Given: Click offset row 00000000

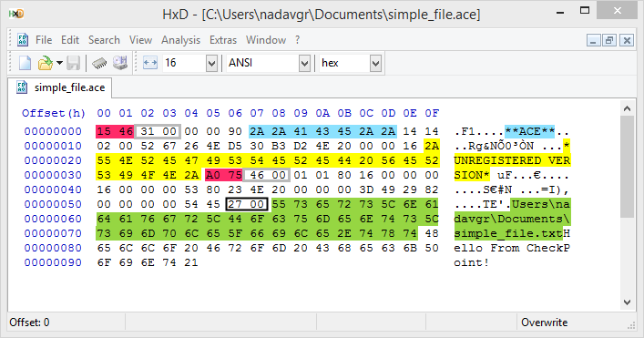Looking at the screenshot, I should [53, 131].
